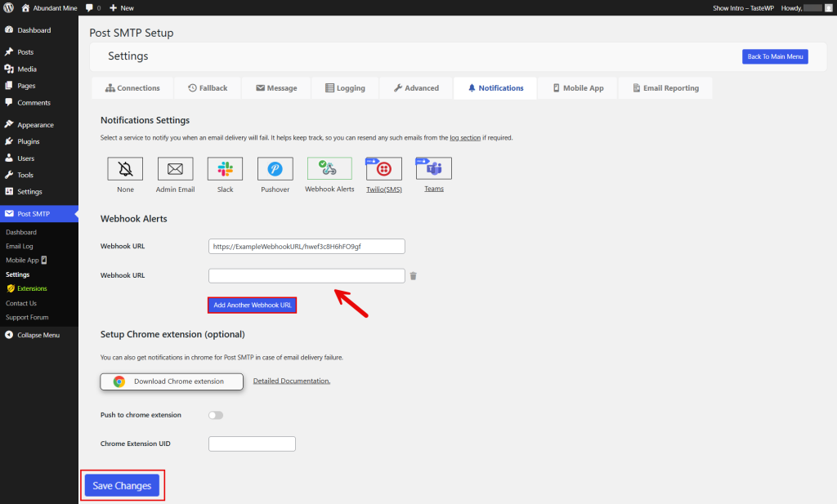The width and height of the screenshot is (837, 504).
Task: Collapse the WordPress sidebar menu
Action: click(x=38, y=335)
